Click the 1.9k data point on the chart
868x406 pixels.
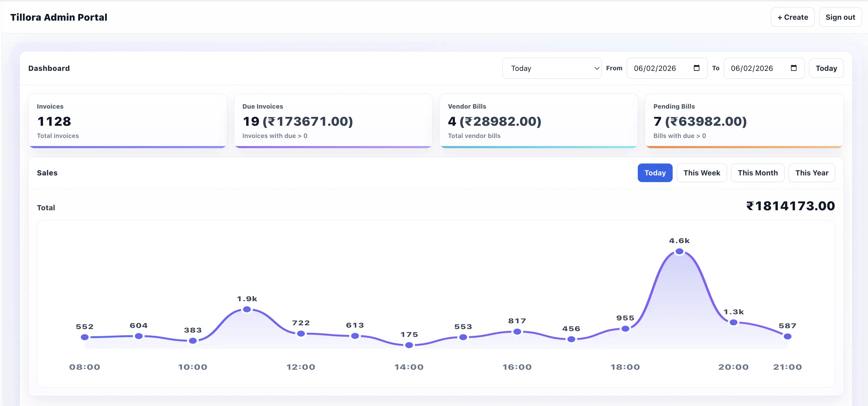point(247,309)
